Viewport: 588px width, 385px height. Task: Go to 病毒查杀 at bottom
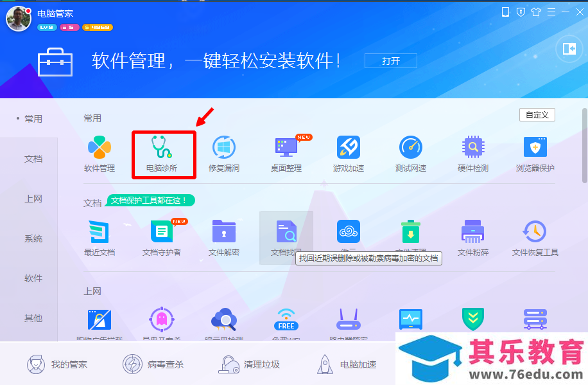tap(153, 364)
